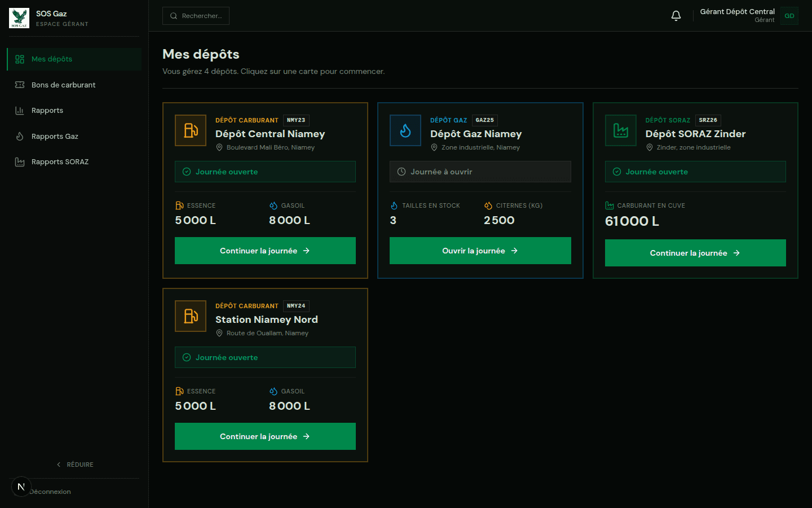This screenshot has width=812, height=508.
Task: Click the NMY24 code badge
Action: [x=296, y=306]
